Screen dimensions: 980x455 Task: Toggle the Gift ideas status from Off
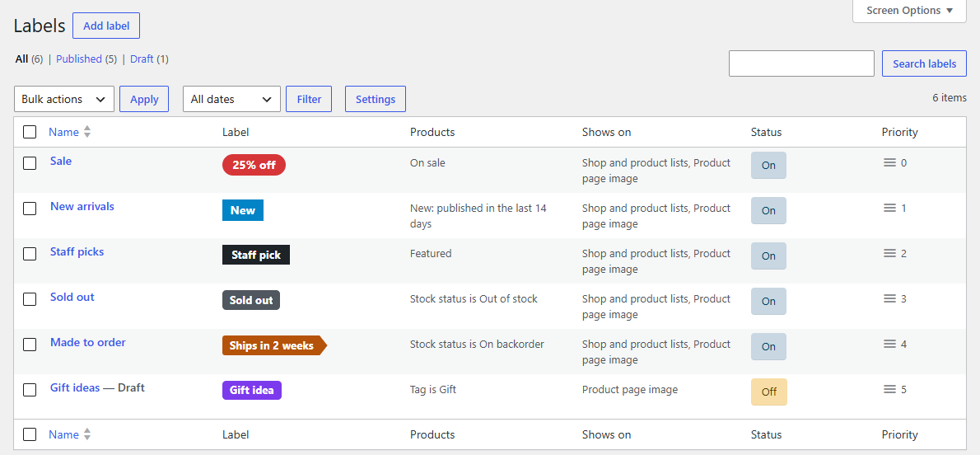click(768, 392)
